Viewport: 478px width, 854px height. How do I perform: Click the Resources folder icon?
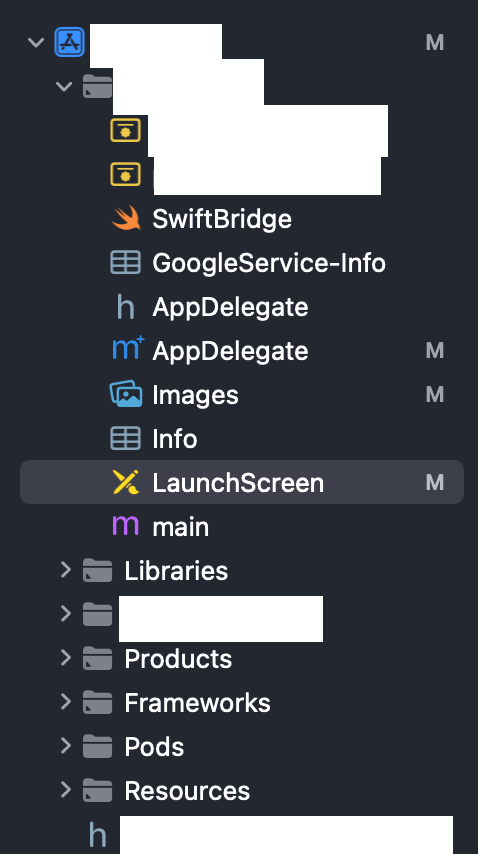tap(97, 791)
